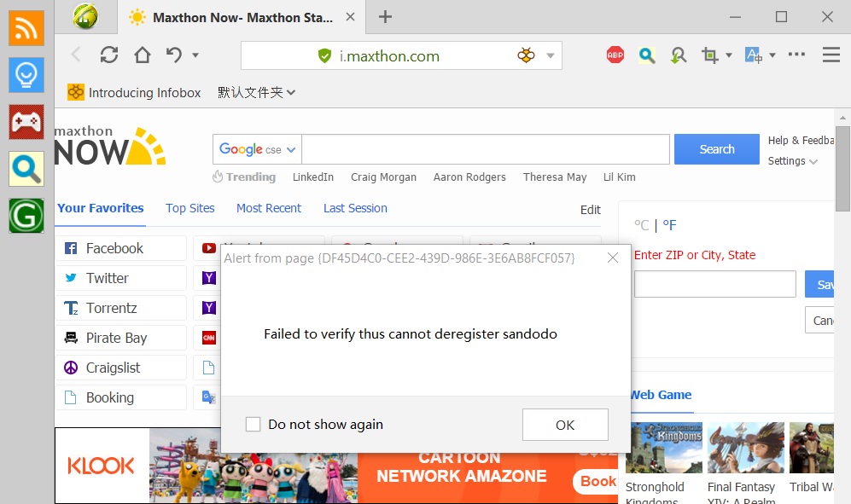Click the Maxthon avatar icon

point(85,16)
